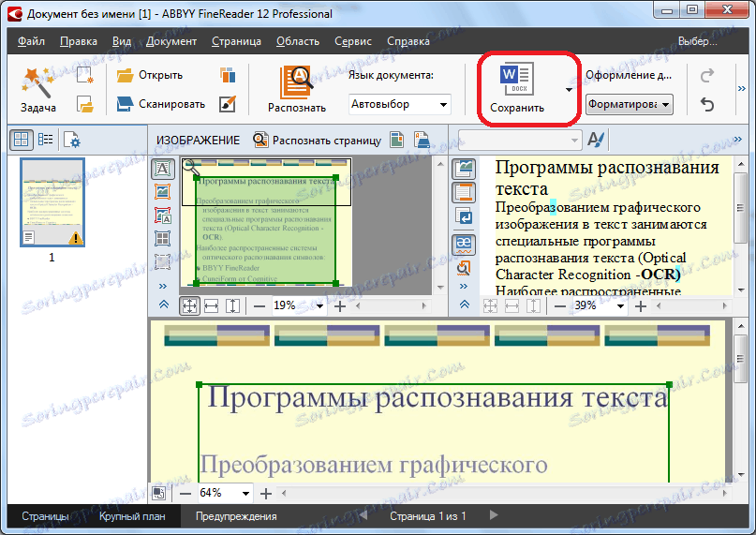Select page 1 thumbnail
Screen dimensions: 756x535
click(52, 202)
